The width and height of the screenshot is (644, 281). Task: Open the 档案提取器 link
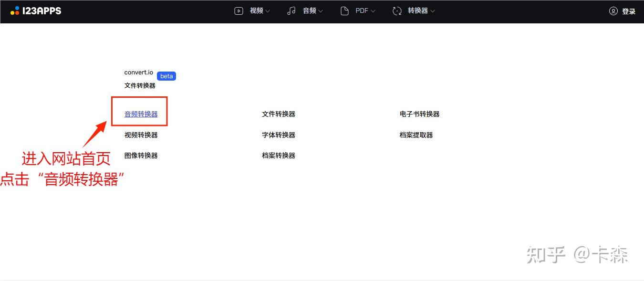(x=416, y=135)
